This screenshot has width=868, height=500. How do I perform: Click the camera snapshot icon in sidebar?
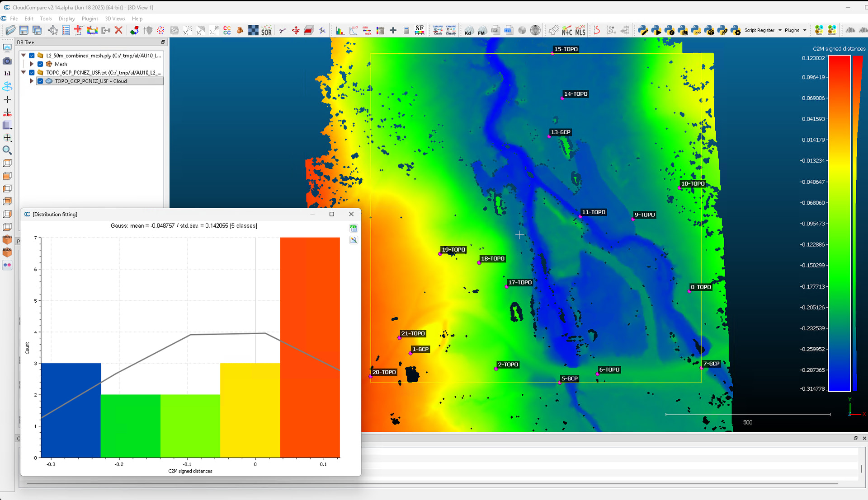pos(7,61)
